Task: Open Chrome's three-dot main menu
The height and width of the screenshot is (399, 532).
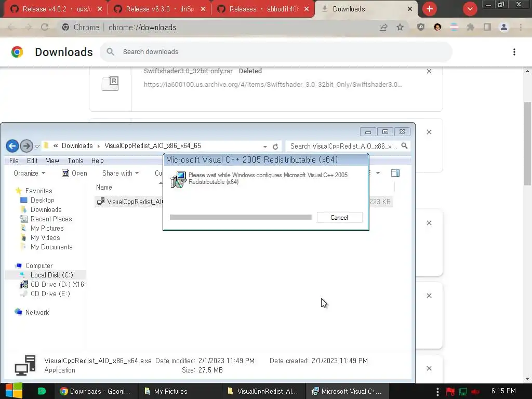Action: tap(521, 27)
